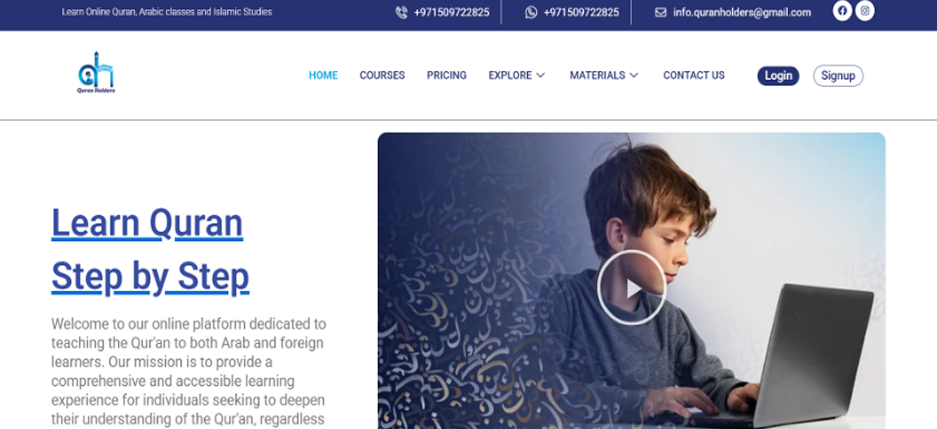Expand the Explore dropdown chevron
The width and height of the screenshot is (937, 429).
point(540,75)
